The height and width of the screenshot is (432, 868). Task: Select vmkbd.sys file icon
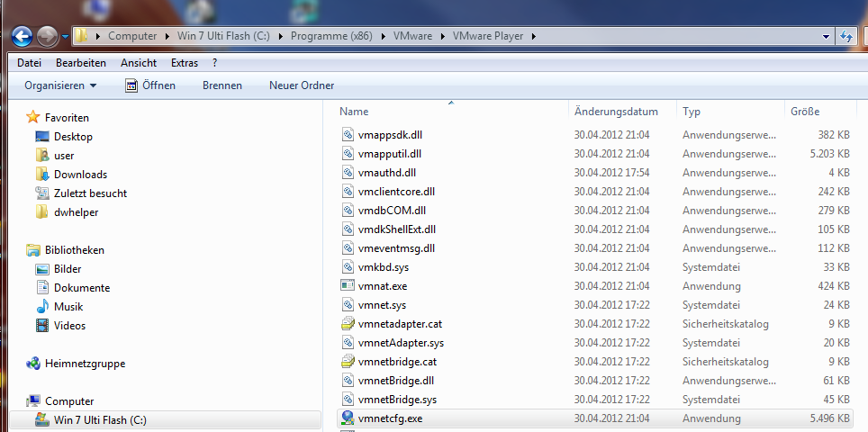pyautogui.click(x=347, y=267)
